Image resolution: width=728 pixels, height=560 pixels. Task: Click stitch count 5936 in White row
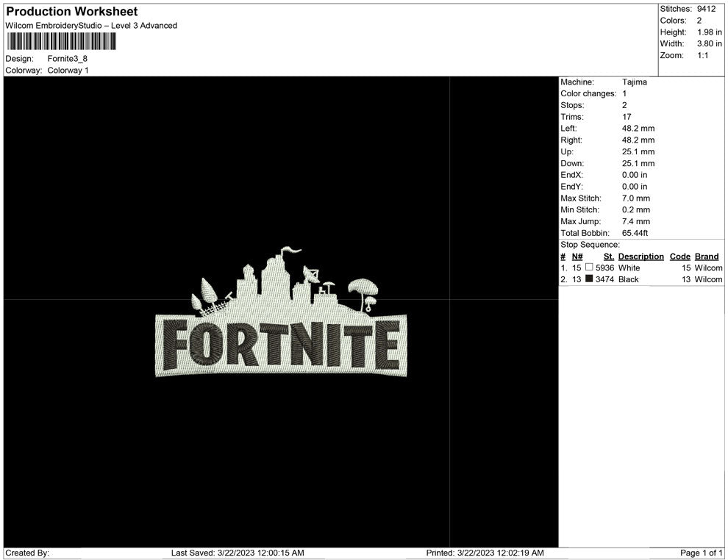coord(604,268)
